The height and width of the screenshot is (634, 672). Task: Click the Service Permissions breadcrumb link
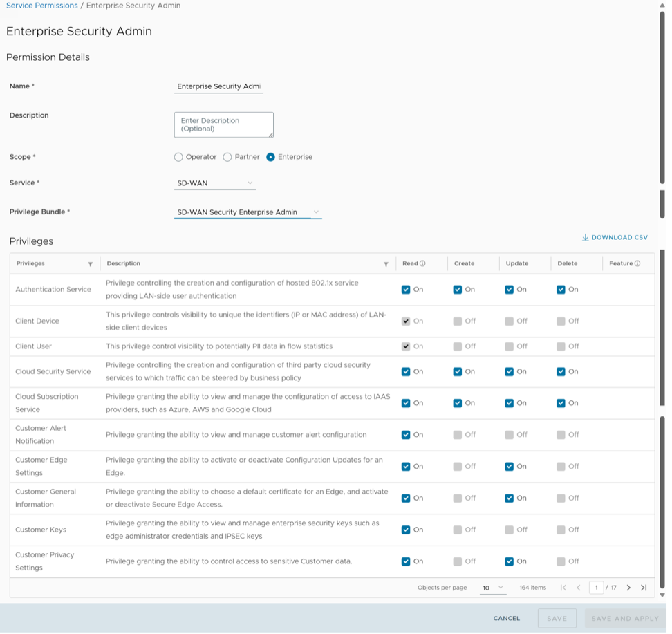tap(41, 6)
